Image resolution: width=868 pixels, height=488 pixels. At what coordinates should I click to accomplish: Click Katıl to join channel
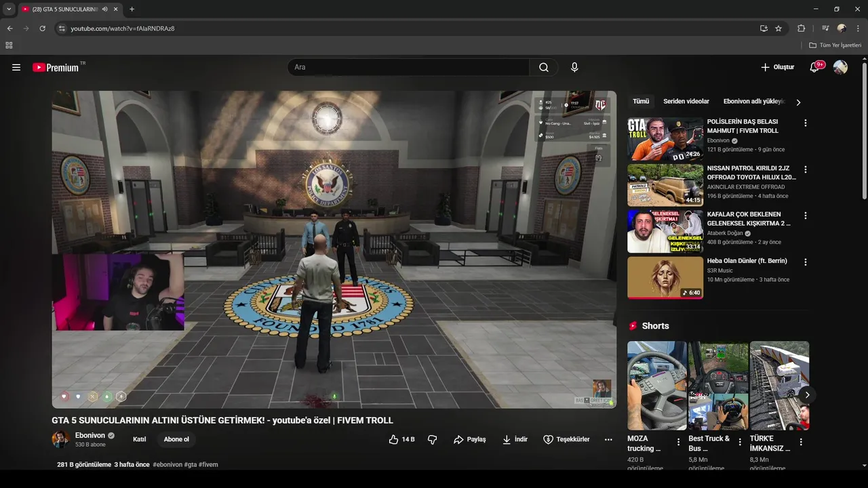pos(139,439)
